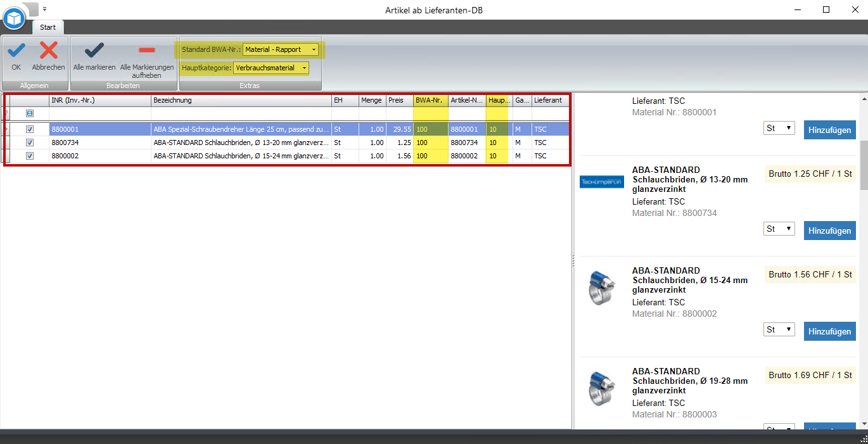Cancel using the red Abbrechen X icon
The image size is (868, 444).
coord(48,51)
